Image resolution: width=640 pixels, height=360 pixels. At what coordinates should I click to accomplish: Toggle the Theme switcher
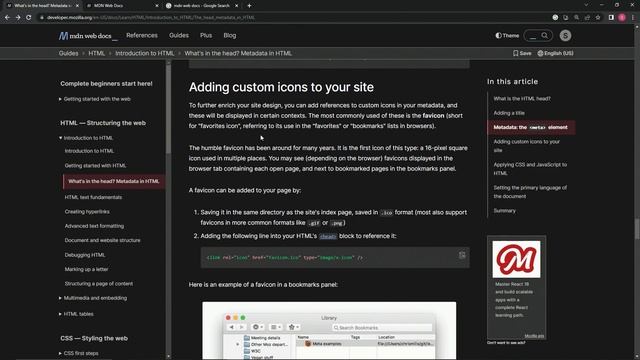click(507, 36)
